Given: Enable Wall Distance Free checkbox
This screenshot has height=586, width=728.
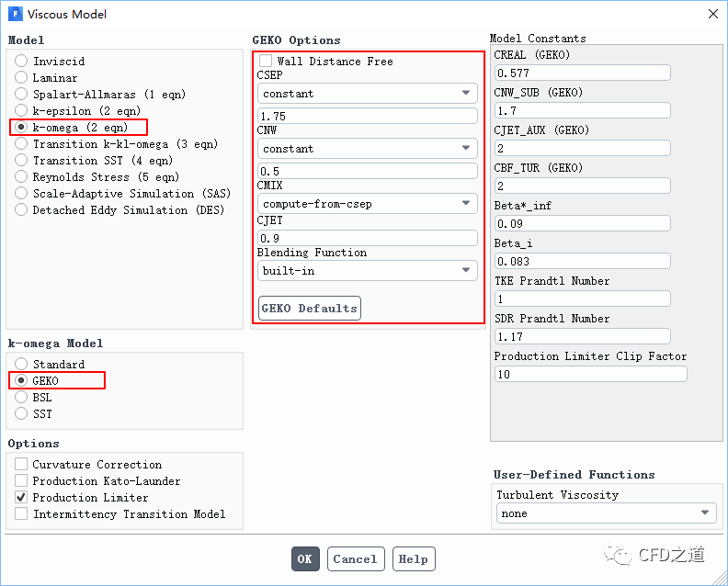Looking at the screenshot, I should [x=266, y=61].
